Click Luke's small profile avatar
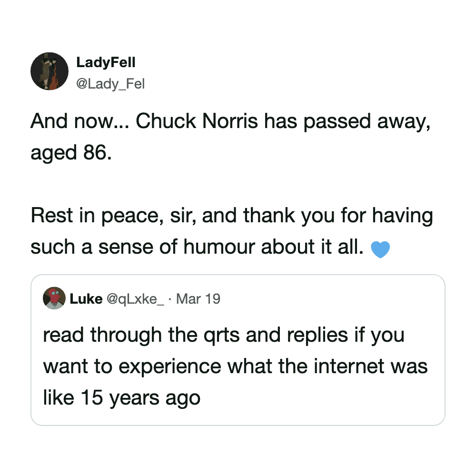This screenshot has width=476, height=476. point(54,298)
